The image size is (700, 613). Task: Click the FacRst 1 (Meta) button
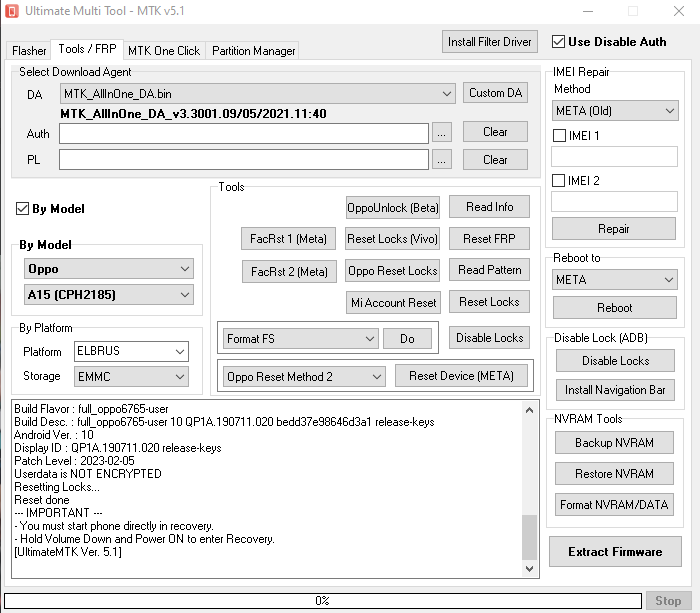pos(288,239)
